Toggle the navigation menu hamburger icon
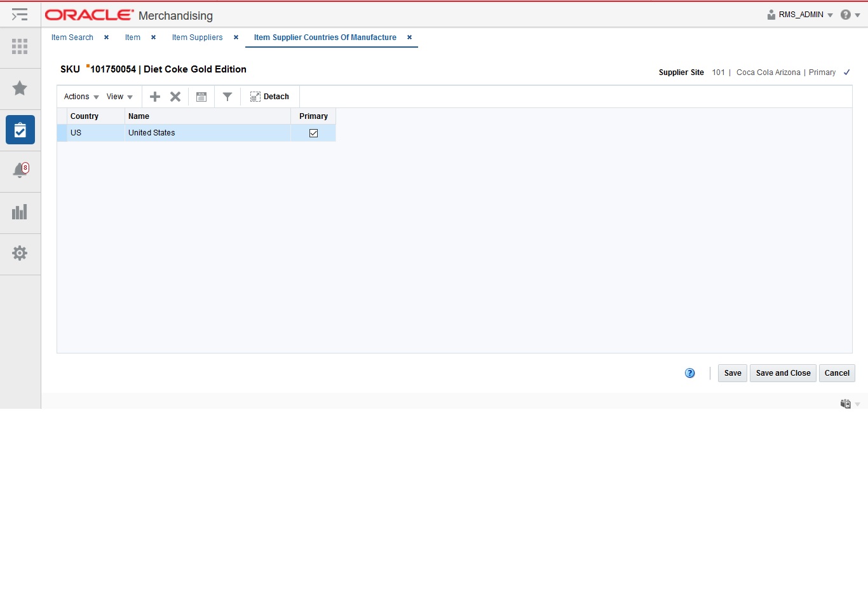This screenshot has height=590, width=868. pyautogui.click(x=20, y=14)
